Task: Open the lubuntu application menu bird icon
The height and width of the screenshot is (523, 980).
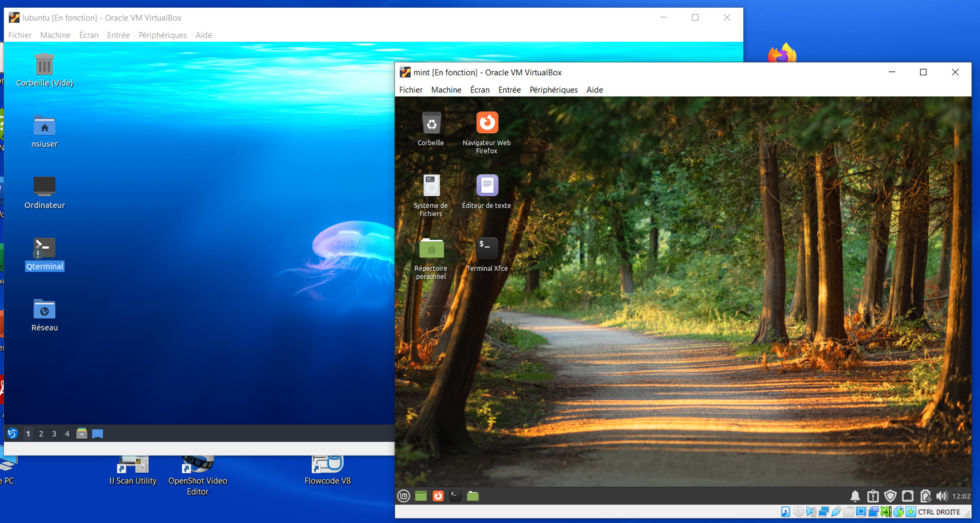Action: 12,433
